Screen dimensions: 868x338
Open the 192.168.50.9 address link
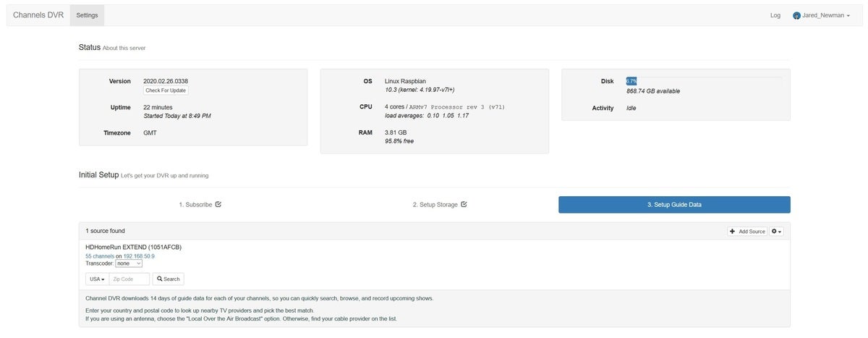[x=138, y=256]
